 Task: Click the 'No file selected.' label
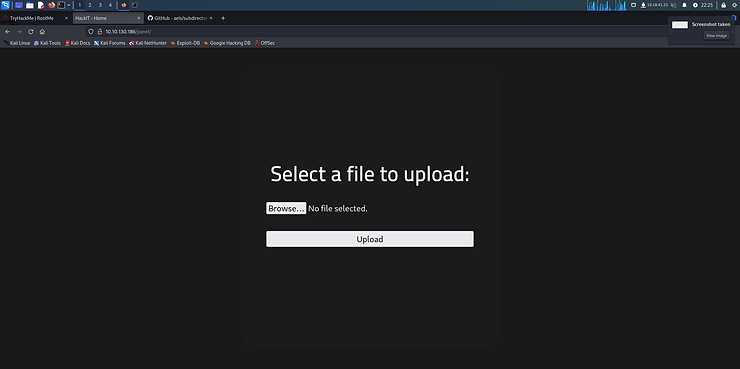[x=337, y=208]
